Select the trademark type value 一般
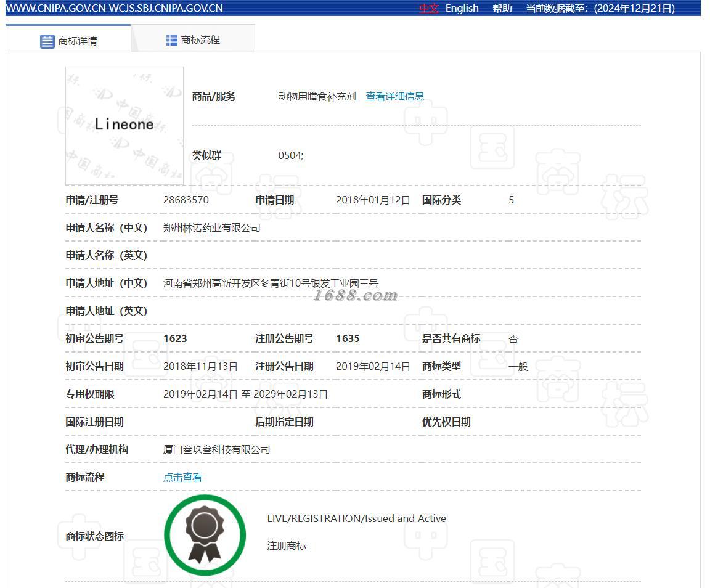This screenshot has width=710, height=588. click(518, 366)
